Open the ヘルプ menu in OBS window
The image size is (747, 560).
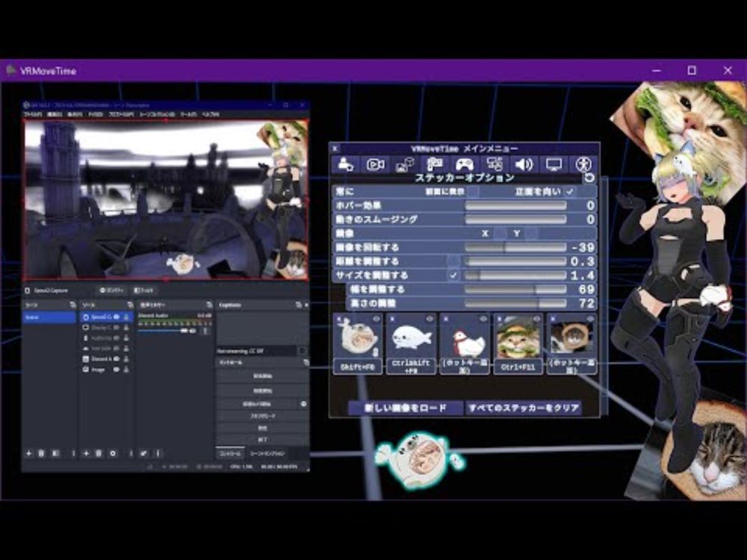(211, 114)
